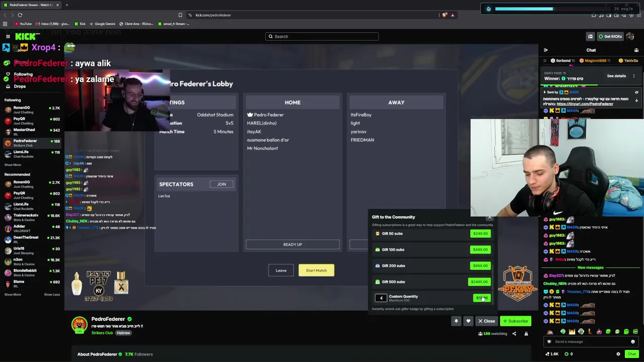Click the channel points 1.6K icon

tap(552, 354)
